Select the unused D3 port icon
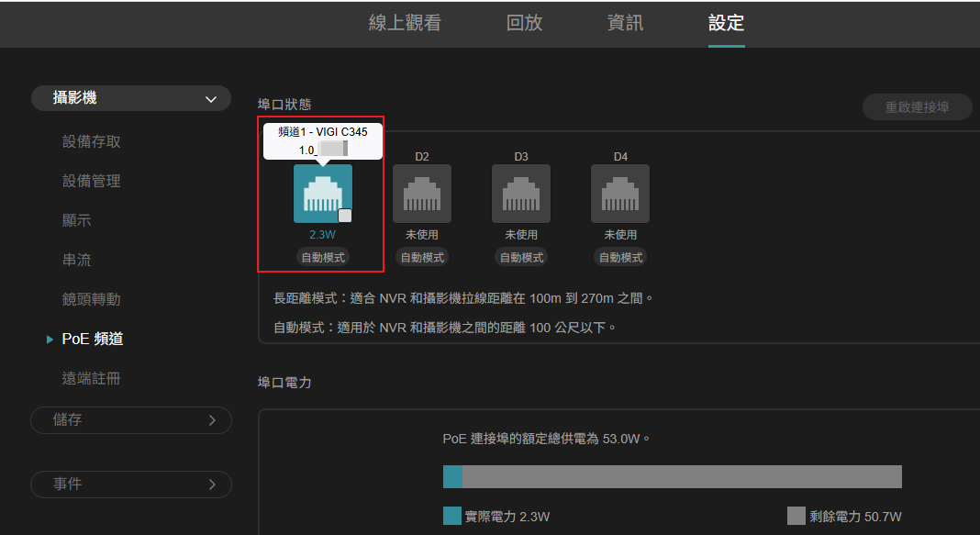The height and width of the screenshot is (535, 980). click(521, 194)
